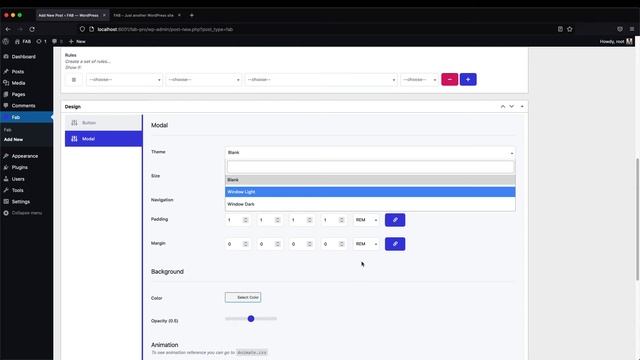Open the updates counter in admin bar
This screenshot has height=360, width=640.
(41, 41)
